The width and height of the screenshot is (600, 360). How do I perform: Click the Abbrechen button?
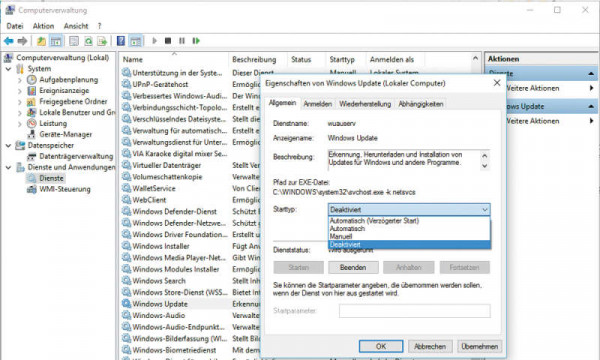coord(430,346)
